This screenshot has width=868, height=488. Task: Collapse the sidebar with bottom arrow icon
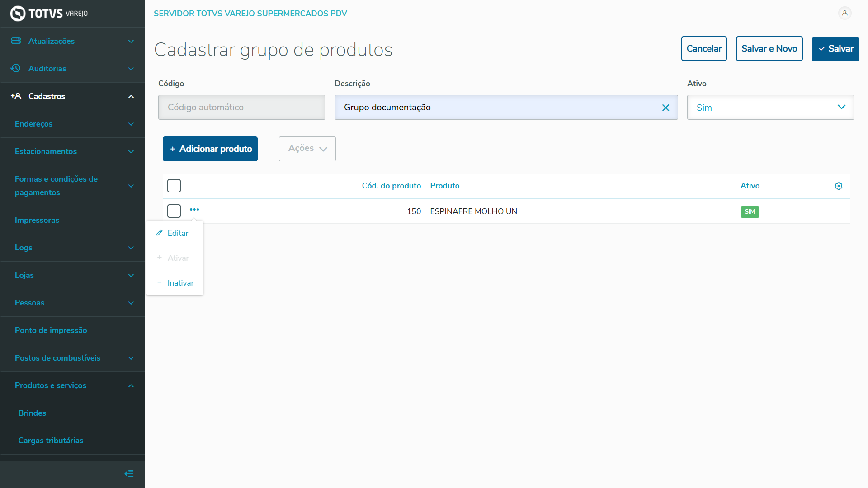coord(129,474)
